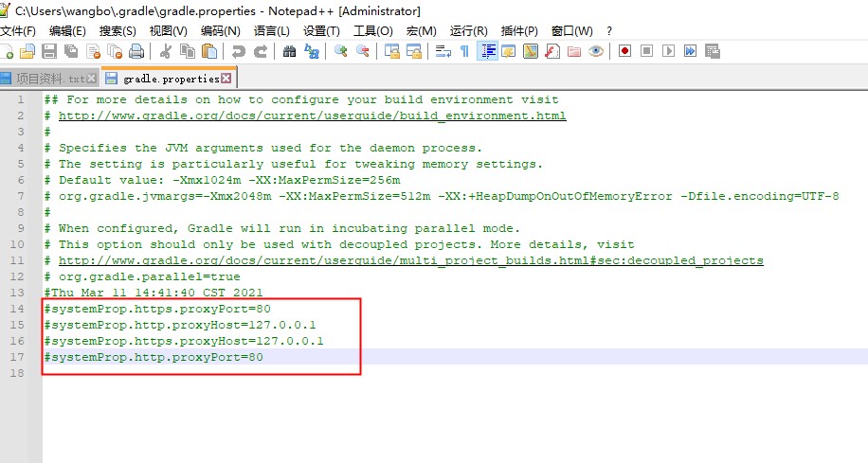Screen dimensions: 868x463
Task: Open the 窗口(W) menu
Action: (x=571, y=31)
